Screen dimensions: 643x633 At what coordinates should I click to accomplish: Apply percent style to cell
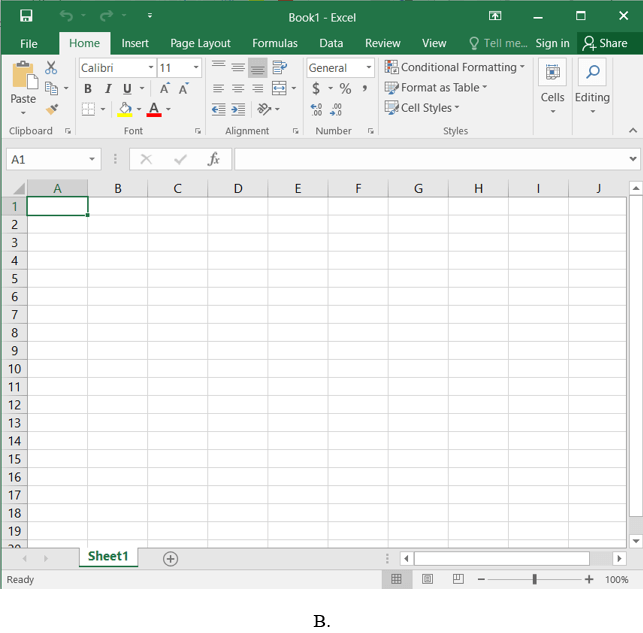point(345,89)
